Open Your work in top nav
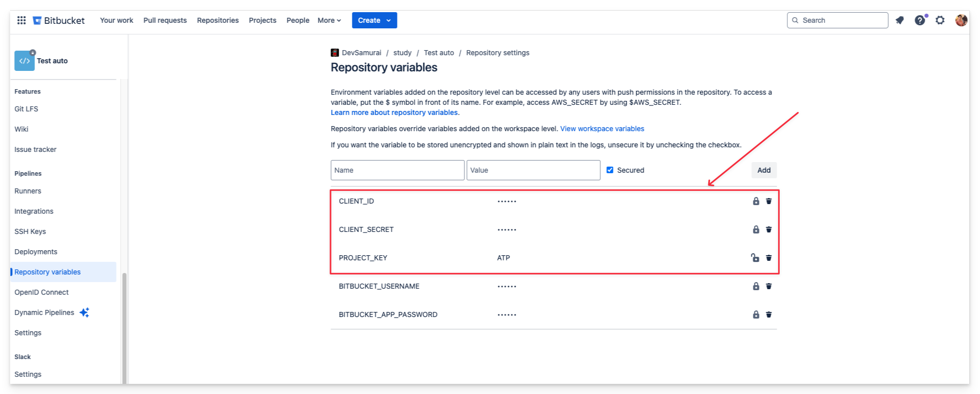 pyautogui.click(x=117, y=20)
